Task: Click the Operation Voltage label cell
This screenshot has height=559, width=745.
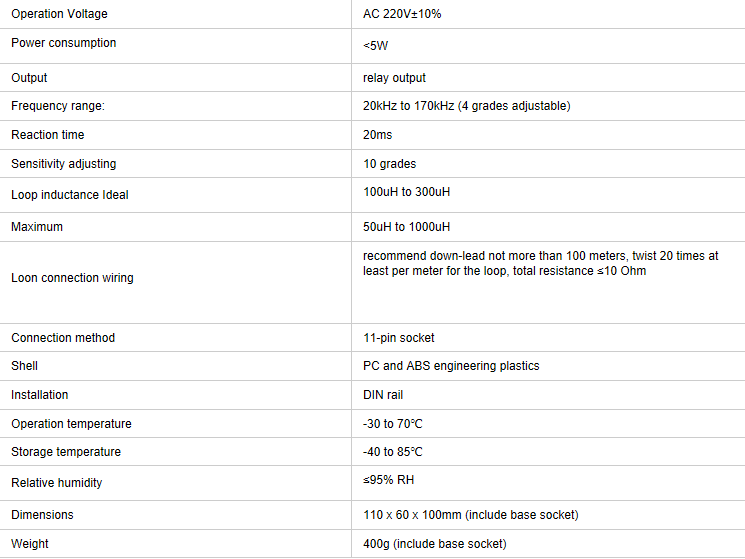Action: point(59,14)
